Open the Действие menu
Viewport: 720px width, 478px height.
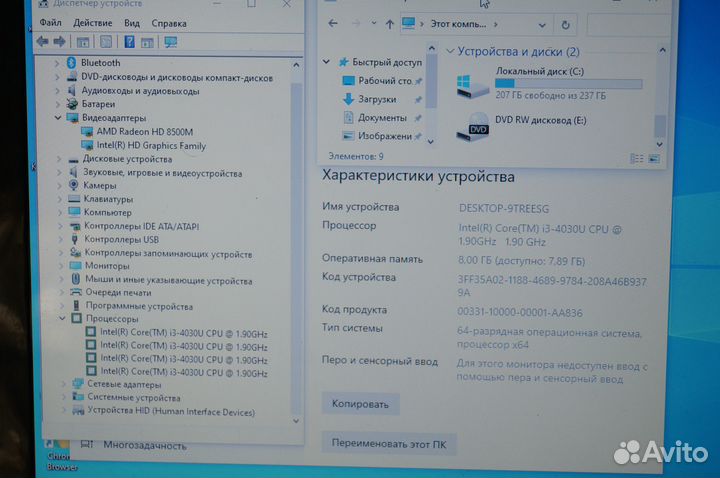pyautogui.click(x=92, y=23)
